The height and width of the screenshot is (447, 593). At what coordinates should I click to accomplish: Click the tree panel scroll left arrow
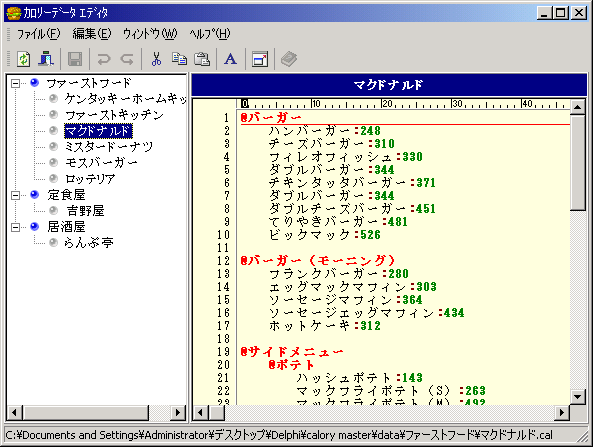(x=15, y=412)
